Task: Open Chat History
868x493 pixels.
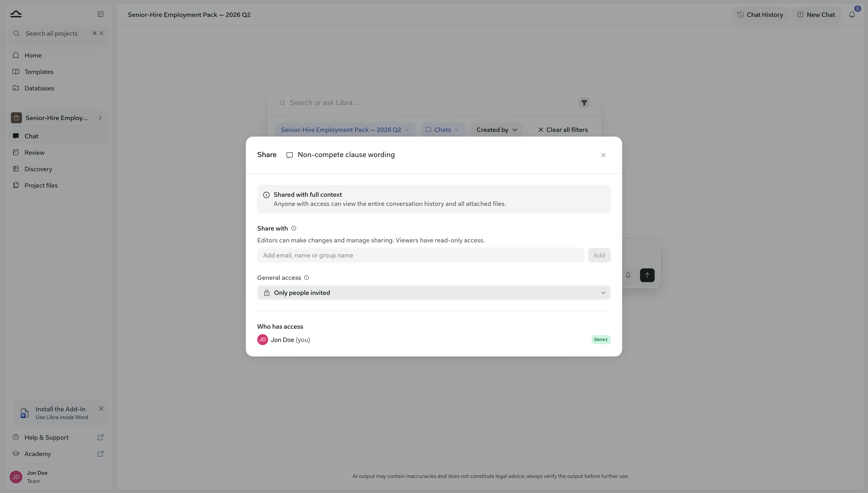Action: (x=760, y=15)
